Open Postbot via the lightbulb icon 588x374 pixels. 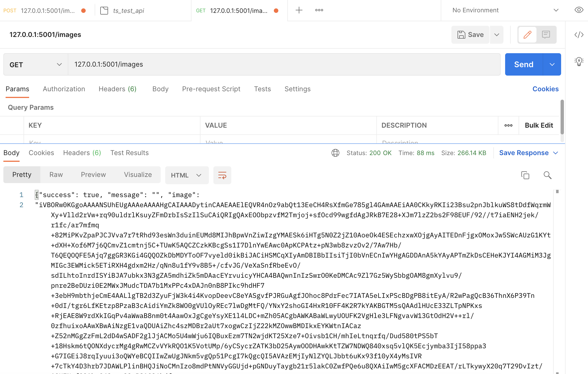(x=579, y=62)
